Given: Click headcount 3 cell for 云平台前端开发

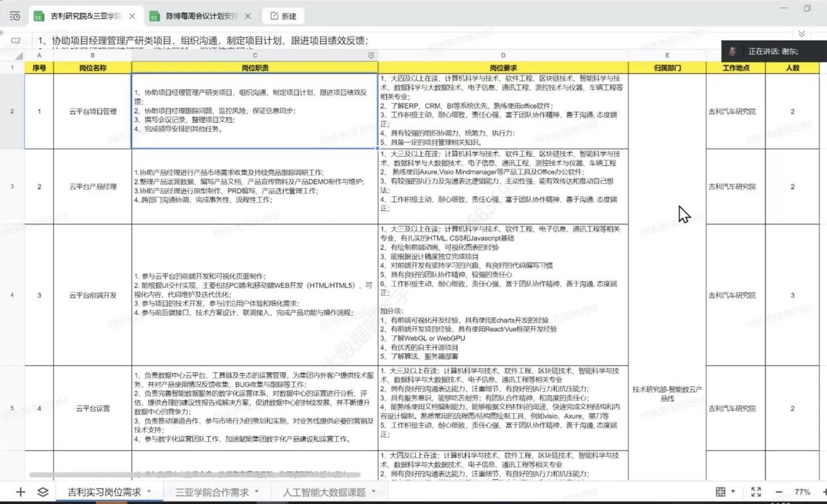Looking at the screenshot, I should click(x=792, y=295).
